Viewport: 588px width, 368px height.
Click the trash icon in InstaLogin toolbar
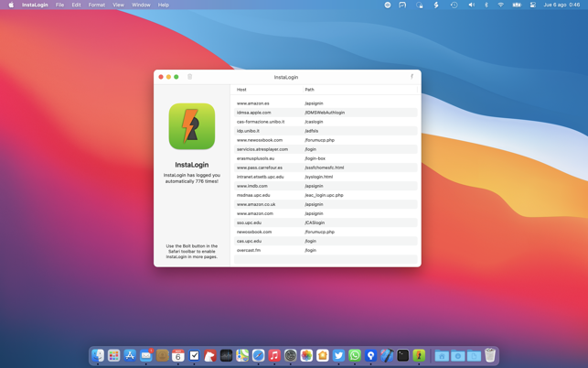(x=189, y=77)
